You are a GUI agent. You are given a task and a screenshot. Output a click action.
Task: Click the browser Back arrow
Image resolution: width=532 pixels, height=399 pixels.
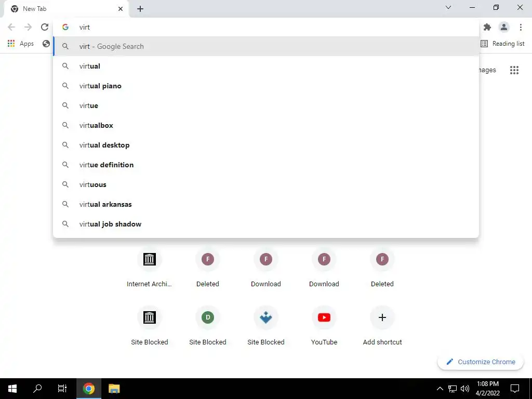pyautogui.click(x=11, y=27)
